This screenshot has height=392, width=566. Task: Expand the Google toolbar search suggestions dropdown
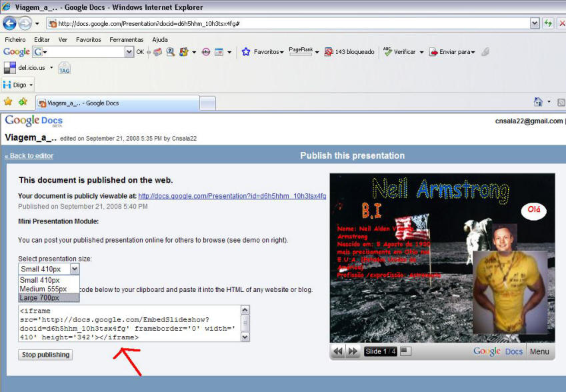click(129, 53)
